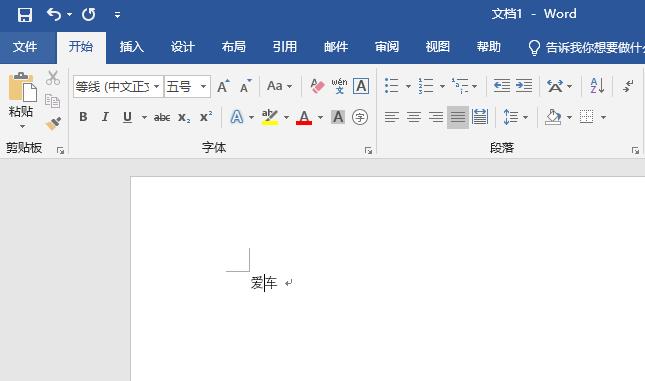
Task: Redo the last action
Action: (x=88, y=15)
